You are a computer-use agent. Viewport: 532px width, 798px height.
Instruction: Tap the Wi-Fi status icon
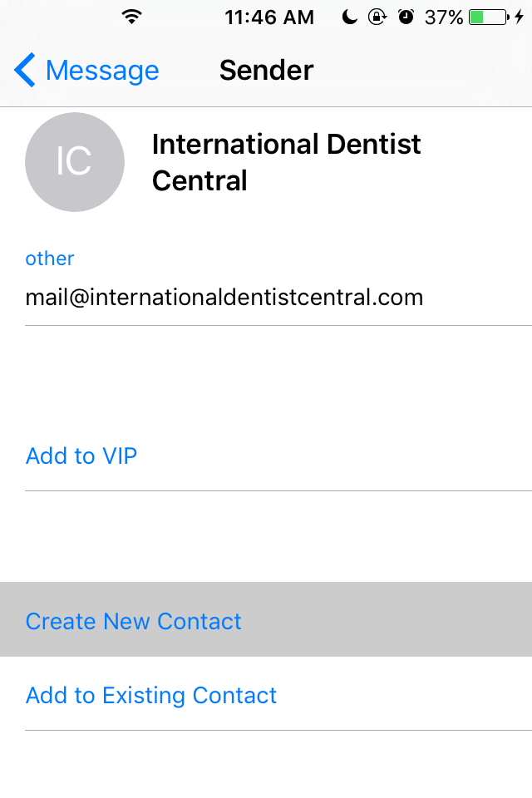pos(132,17)
